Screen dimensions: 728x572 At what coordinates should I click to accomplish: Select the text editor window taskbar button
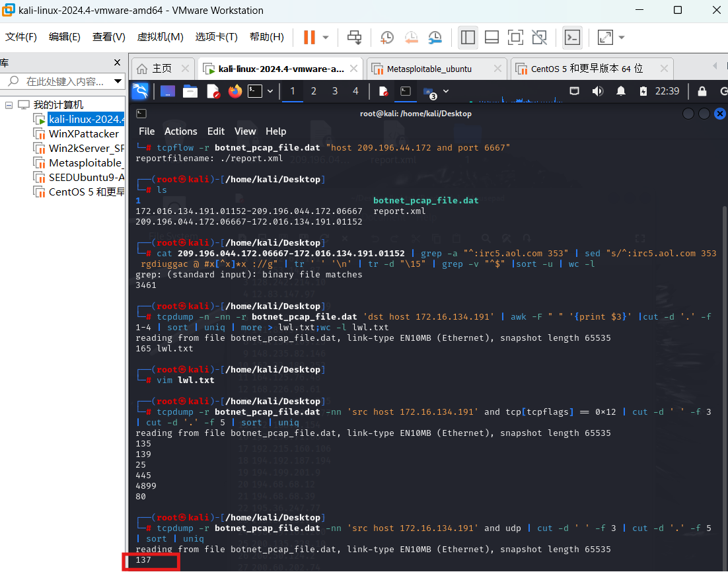(x=383, y=91)
